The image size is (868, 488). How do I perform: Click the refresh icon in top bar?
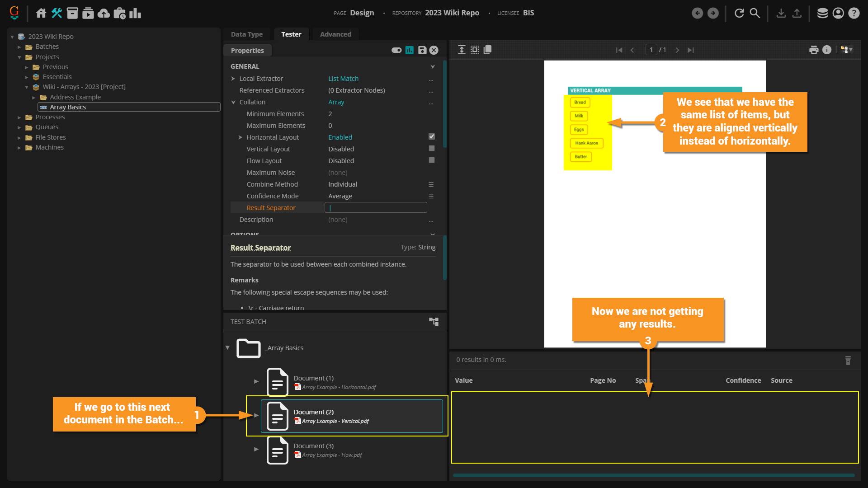click(x=739, y=13)
